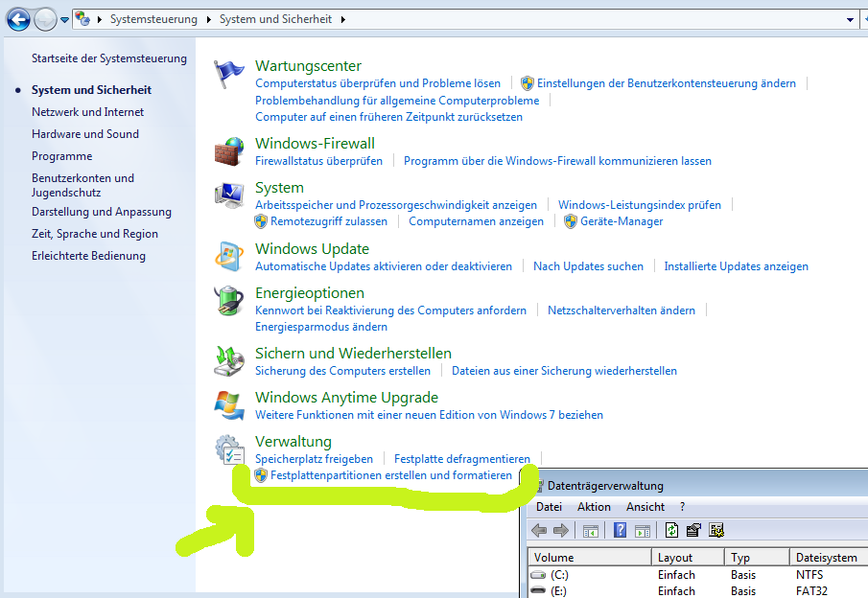
Task: Click Firewallstatus überprüfen
Action: 318,161
